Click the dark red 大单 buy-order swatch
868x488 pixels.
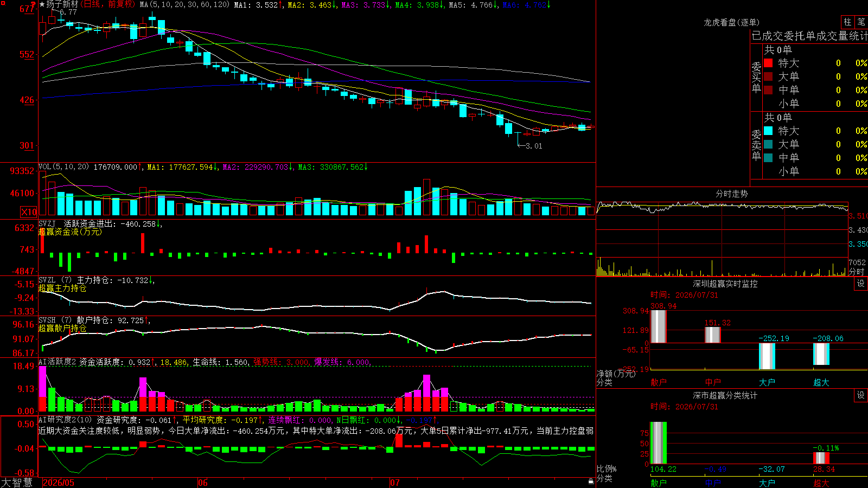[768, 76]
